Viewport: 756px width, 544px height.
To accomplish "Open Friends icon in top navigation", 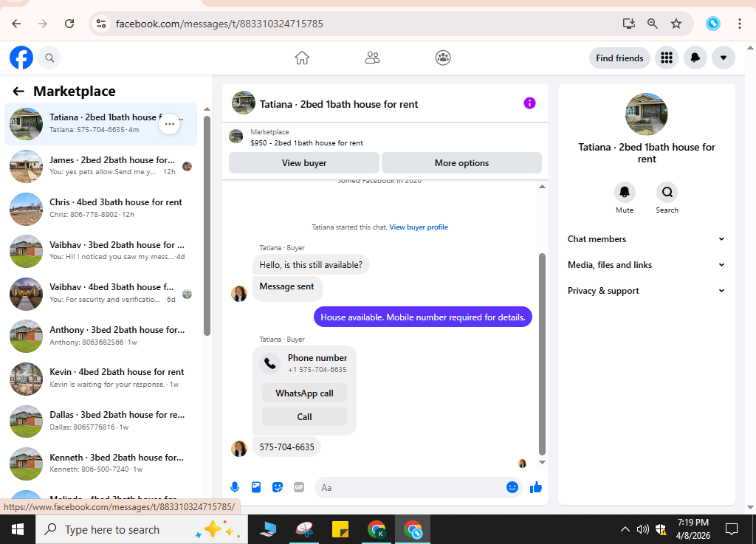I will 372,58.
